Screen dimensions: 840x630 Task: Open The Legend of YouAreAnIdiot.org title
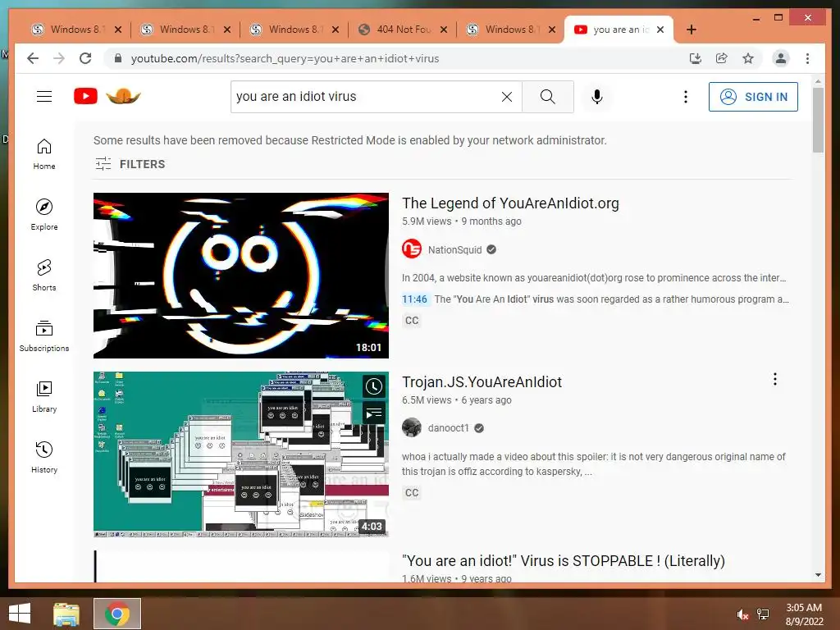[510, 203]
